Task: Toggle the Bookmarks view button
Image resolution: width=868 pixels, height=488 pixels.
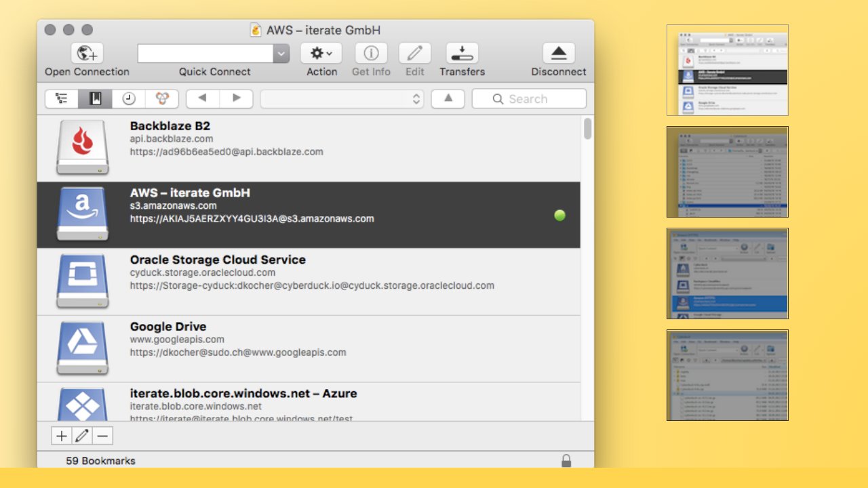Action: [96, 98]
